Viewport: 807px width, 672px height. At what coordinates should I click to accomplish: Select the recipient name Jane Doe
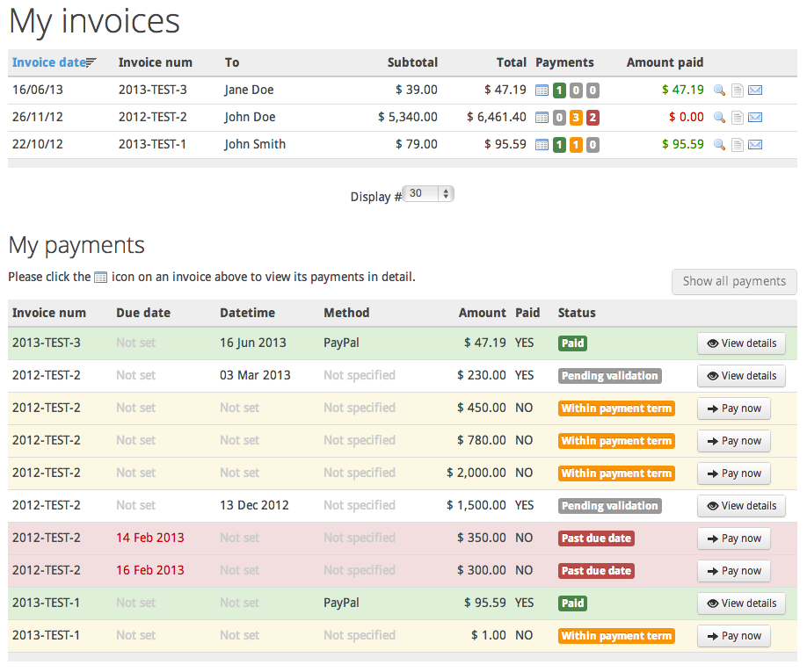pyautogui.click(x=249, y=90)
